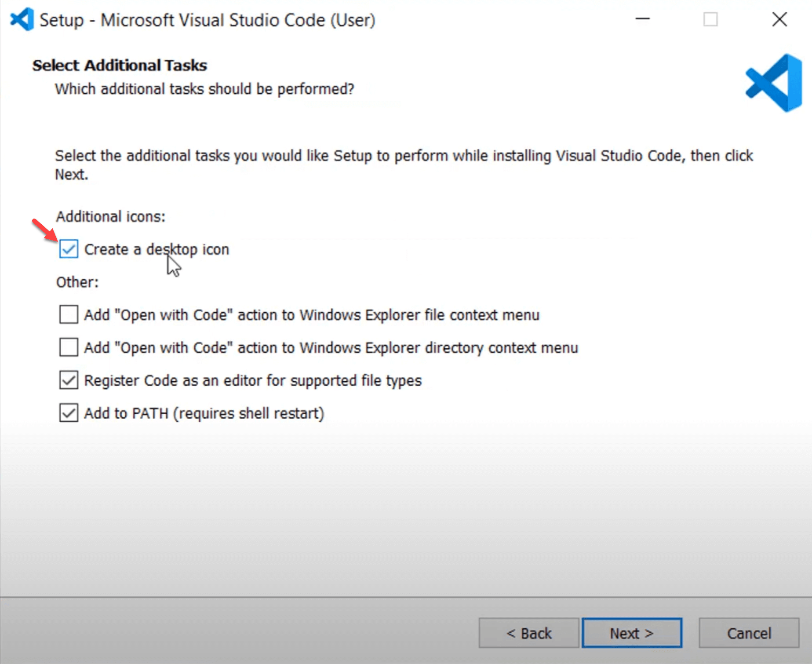Toggle the Add to PATH checkbox
This screenshot has height=664, width=812.
pyautogui.click(x=69, y=413)
